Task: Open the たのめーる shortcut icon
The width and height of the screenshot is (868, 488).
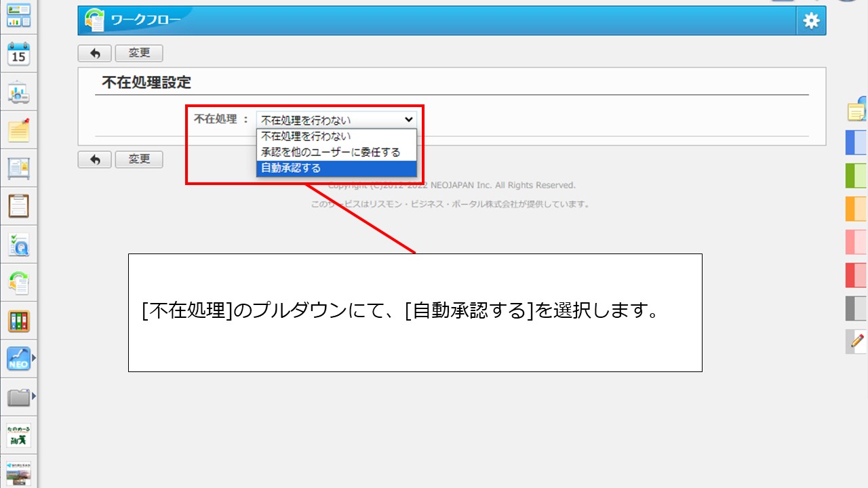Action: (18, 435)
